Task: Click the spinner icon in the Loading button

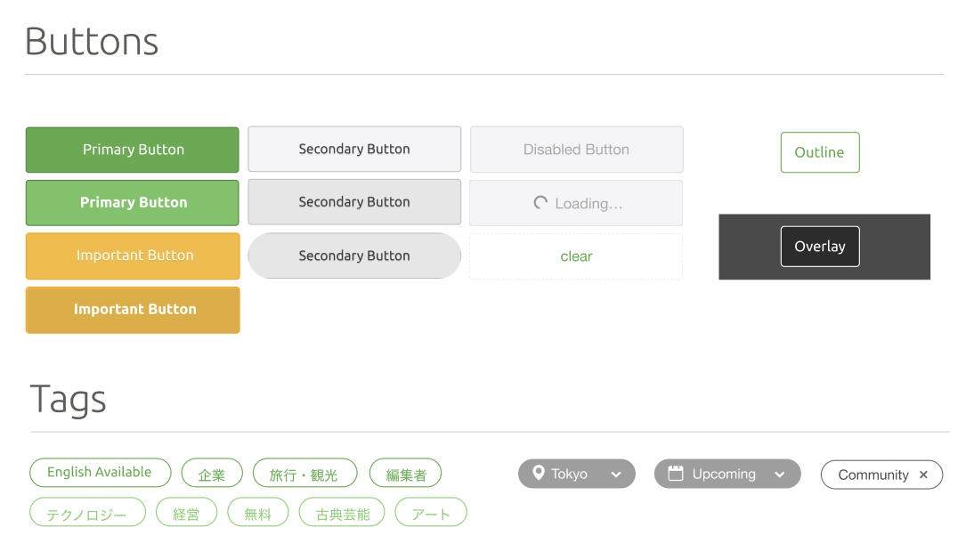Action: point(540,202)
